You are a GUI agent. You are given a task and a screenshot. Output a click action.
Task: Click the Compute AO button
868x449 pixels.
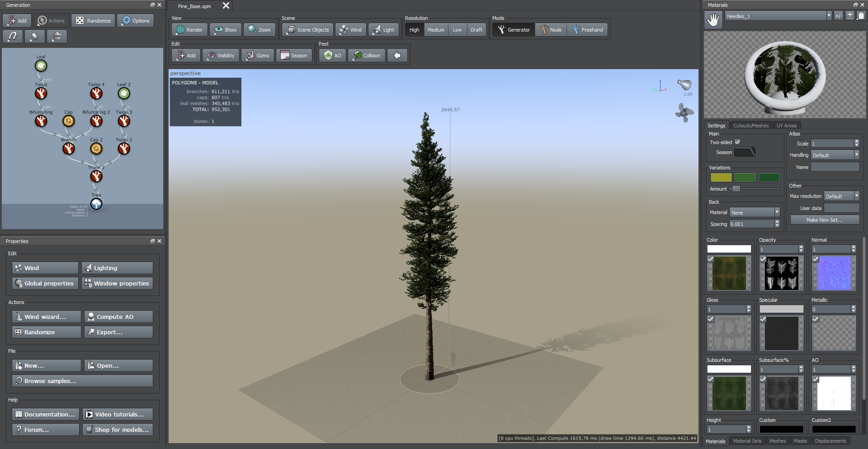click(118, 317)
